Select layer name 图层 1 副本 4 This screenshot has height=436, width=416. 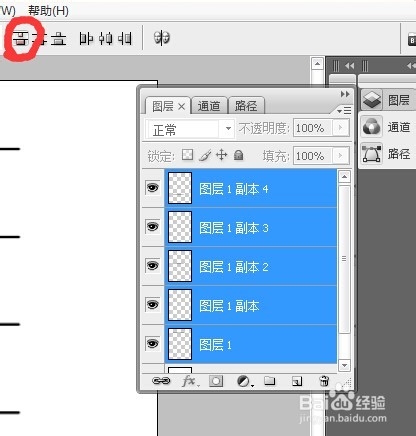coord(234,189)
